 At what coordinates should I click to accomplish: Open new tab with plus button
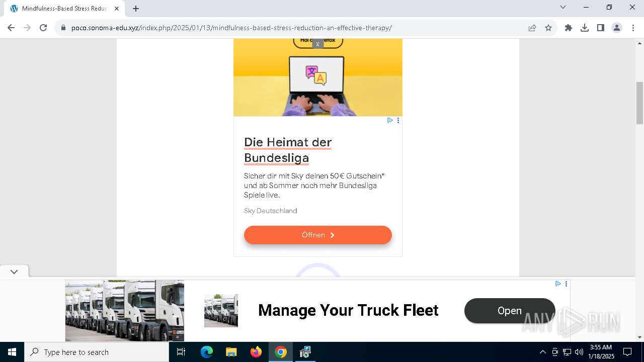(x=136, y=9)
